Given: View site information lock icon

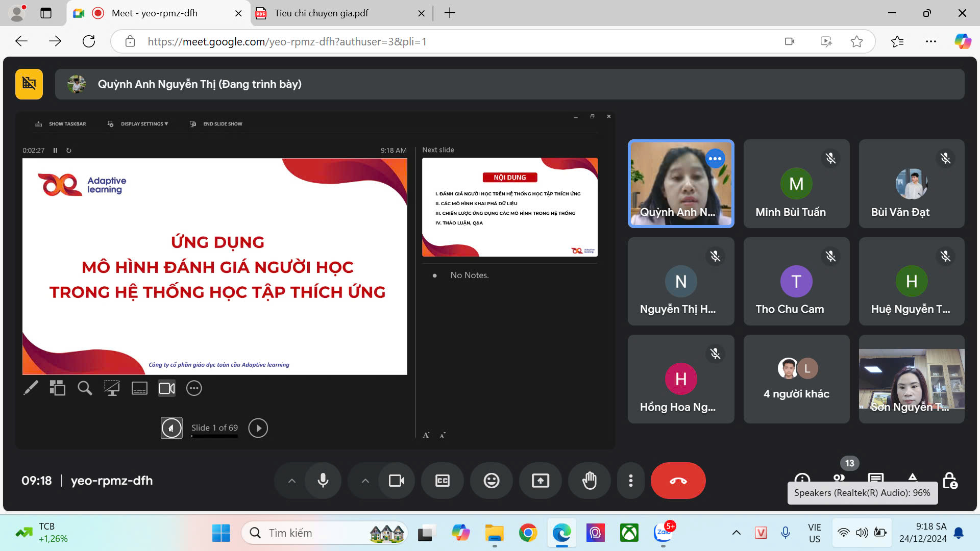Looking at the screenshot, I should (130, 41).
